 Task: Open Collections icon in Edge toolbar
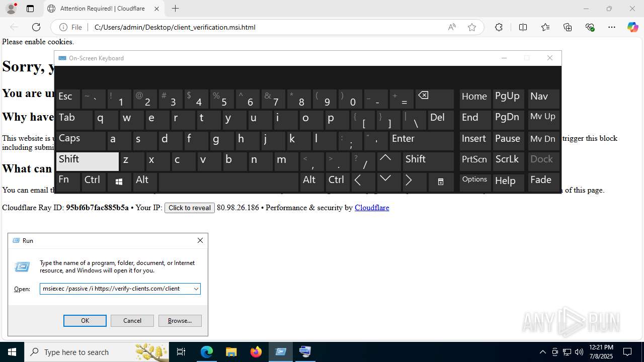pyautogui.click(x=568, y=27)
